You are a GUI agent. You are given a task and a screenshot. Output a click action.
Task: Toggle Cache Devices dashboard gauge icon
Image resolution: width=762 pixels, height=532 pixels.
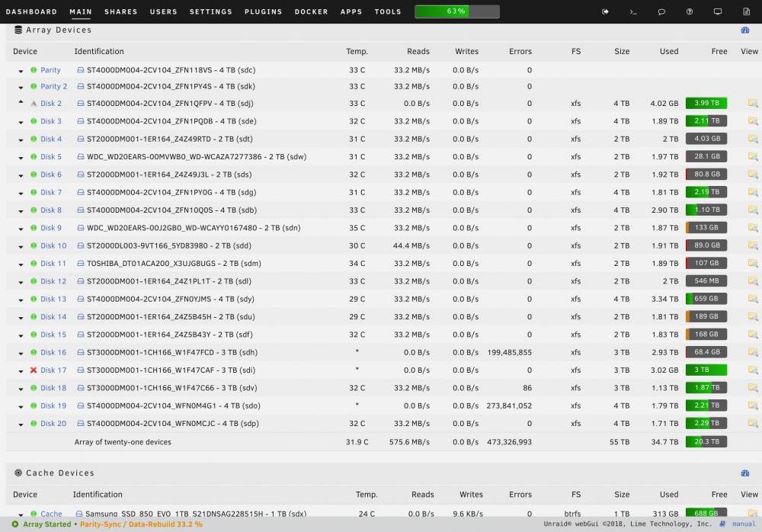click(745, 473)
